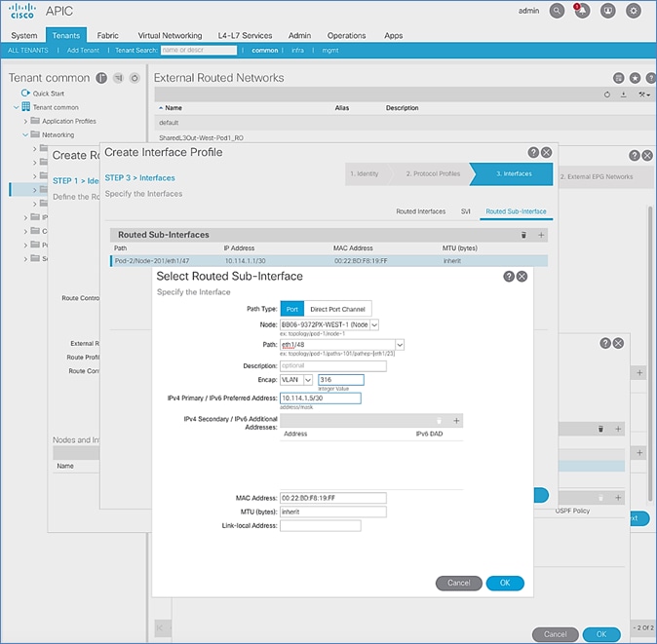Click OK in Select Routed Sub-Interface dialog
Image resolution: width=657 pixels, height=644 pixels.
(x=505, y=583)
